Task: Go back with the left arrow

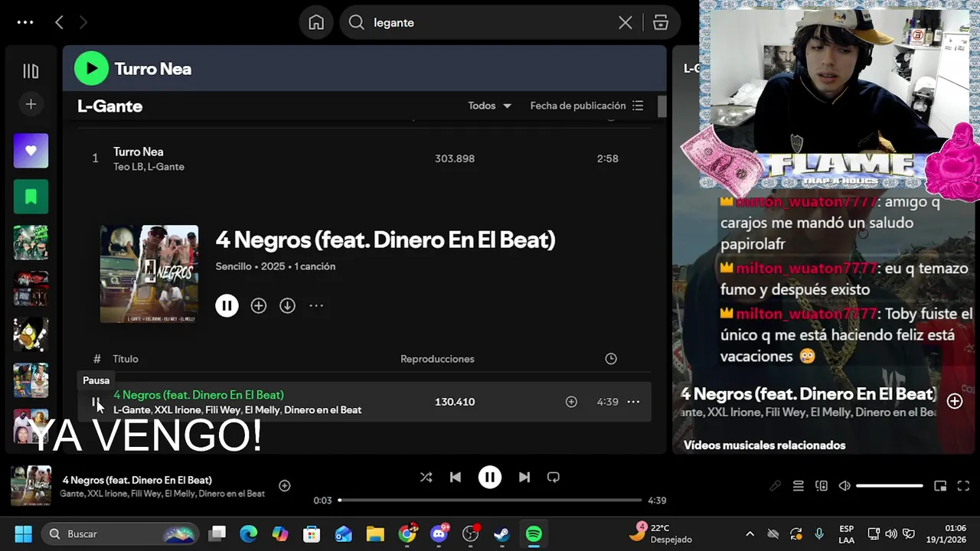Action: click(59, 22)
